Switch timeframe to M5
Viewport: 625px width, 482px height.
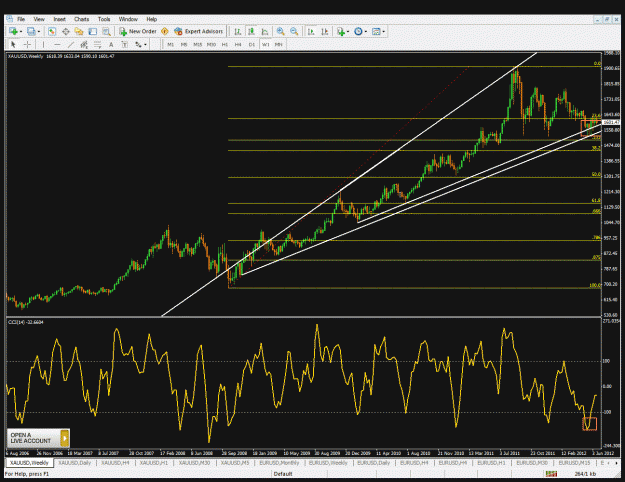coord(184,44)
